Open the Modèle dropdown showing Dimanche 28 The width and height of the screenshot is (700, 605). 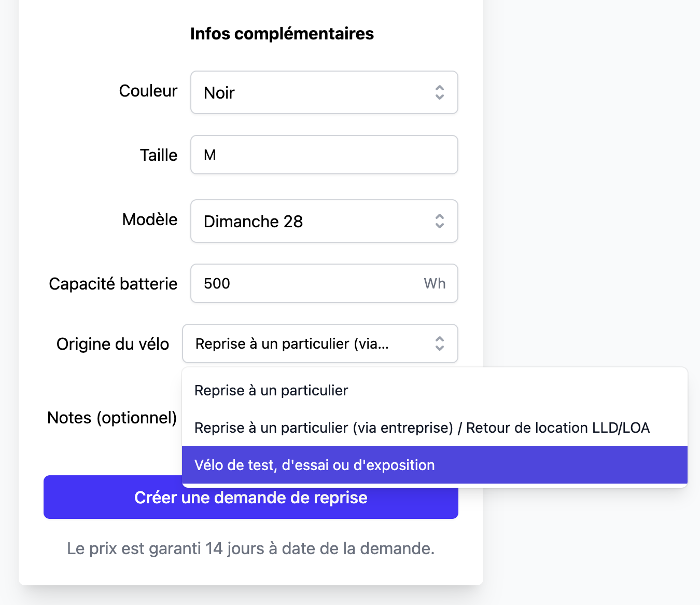[311, 221]
